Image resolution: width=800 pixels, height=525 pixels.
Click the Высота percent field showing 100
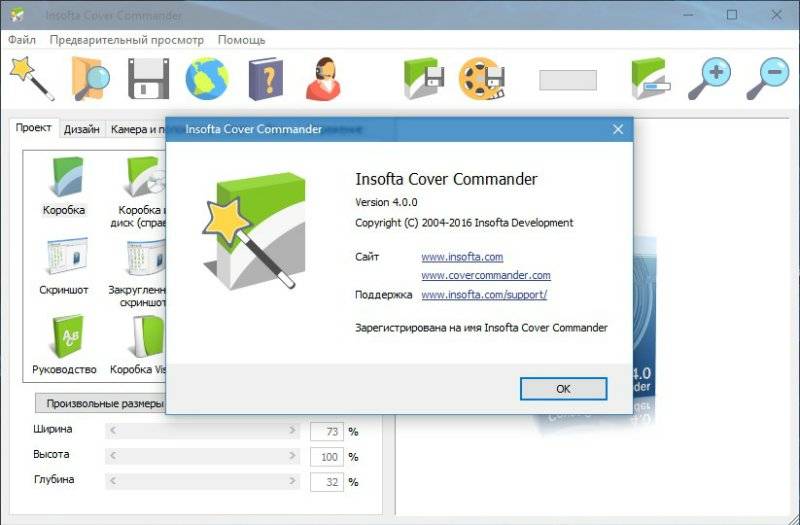[x=327, y=457]
